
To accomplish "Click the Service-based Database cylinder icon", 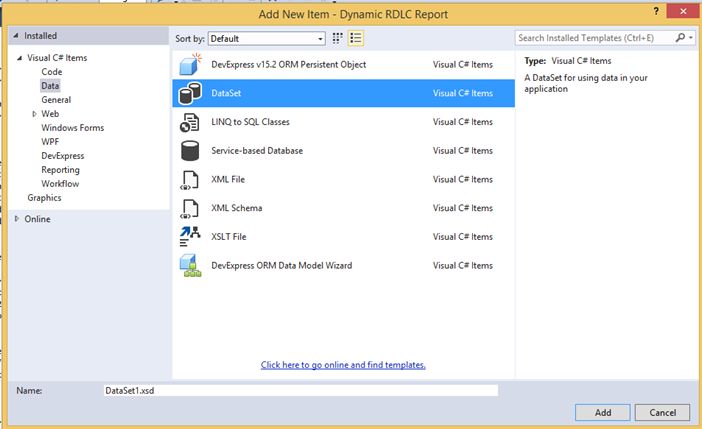I will click(x=190, y=150).
